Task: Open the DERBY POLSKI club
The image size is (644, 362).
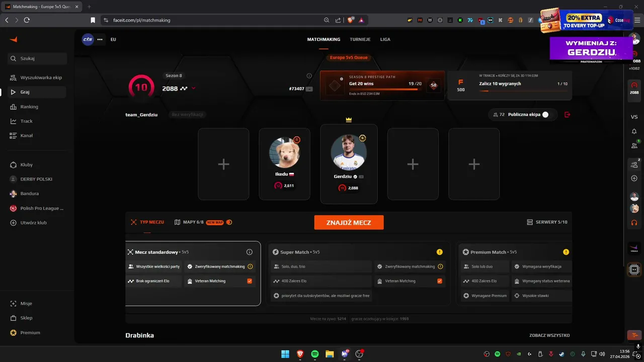Action: coord(37,179)
